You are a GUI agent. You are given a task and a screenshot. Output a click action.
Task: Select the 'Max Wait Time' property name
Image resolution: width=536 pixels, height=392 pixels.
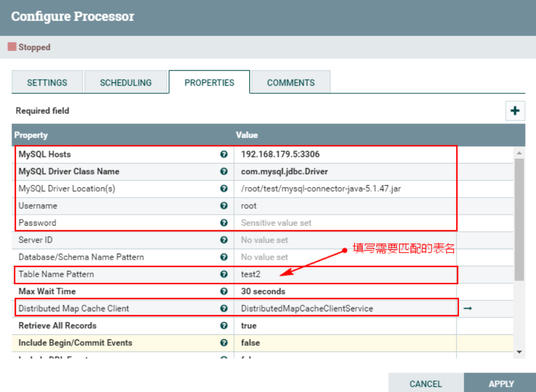47,291
